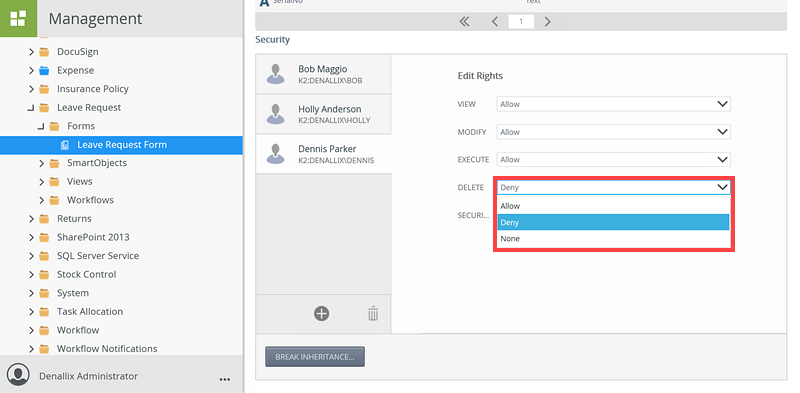Image resolution: width=800 pixels, height=393 pixels.
Task: Go to previous page arrow
Action: coord(494,21)
